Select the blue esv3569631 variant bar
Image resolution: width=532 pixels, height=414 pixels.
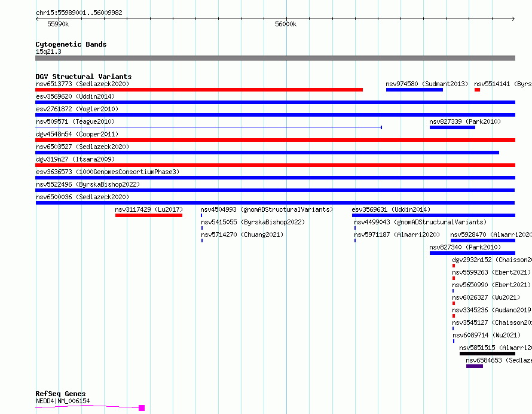(433, 215)
